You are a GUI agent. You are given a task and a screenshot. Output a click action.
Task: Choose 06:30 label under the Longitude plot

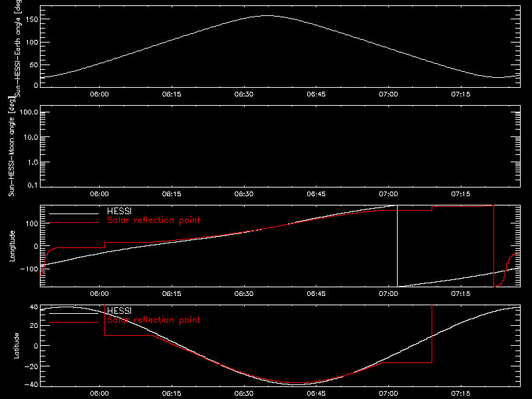click(x=244, y=294)
